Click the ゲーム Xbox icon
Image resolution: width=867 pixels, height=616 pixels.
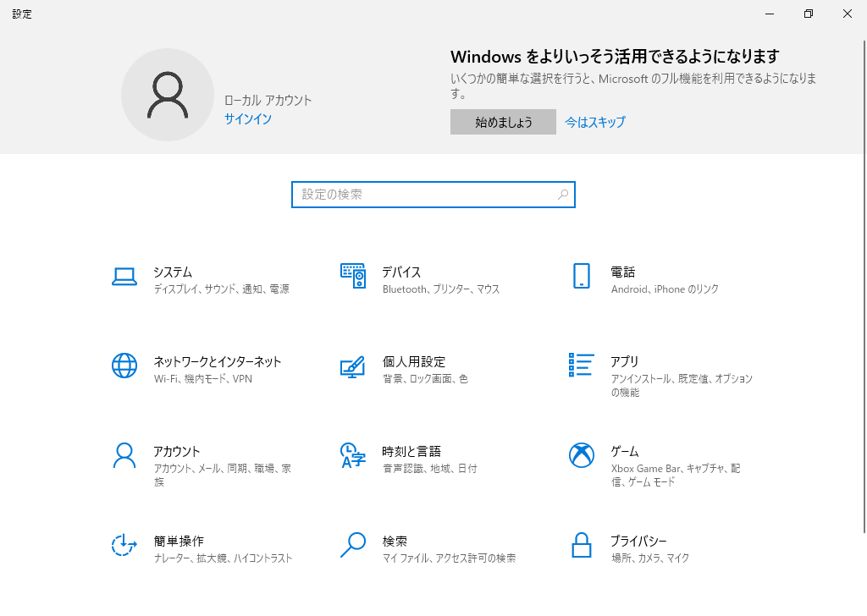[x=581, y=455]
